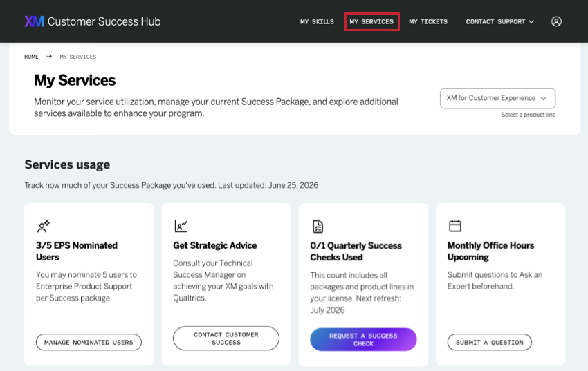The height and width of the screenshot is (371, 588).
Task: Click the Quarterly Success Checks checklist icon
Action: 318,226
